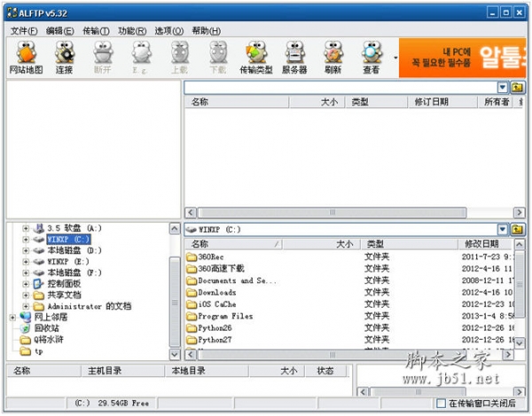Image resolution: width=532 pixels, height=416 pixels.
Task: Expand the 共享文档 tree node
Action: (x=26, y=295)
